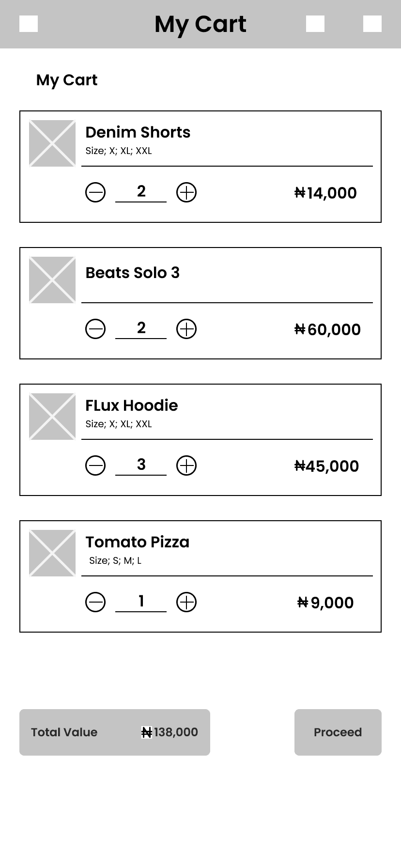Click minus icon for Beats Solo 3

click(95, 329)
